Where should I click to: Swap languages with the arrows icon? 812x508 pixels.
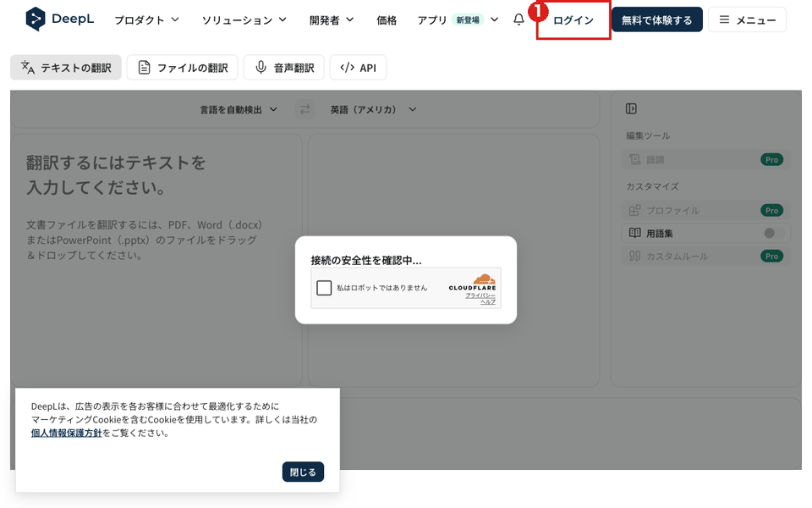coord(305,109)
